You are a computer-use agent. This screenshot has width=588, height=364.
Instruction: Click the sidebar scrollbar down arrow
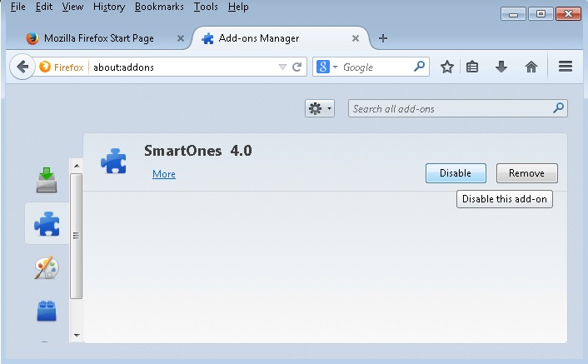click(77, 335)
